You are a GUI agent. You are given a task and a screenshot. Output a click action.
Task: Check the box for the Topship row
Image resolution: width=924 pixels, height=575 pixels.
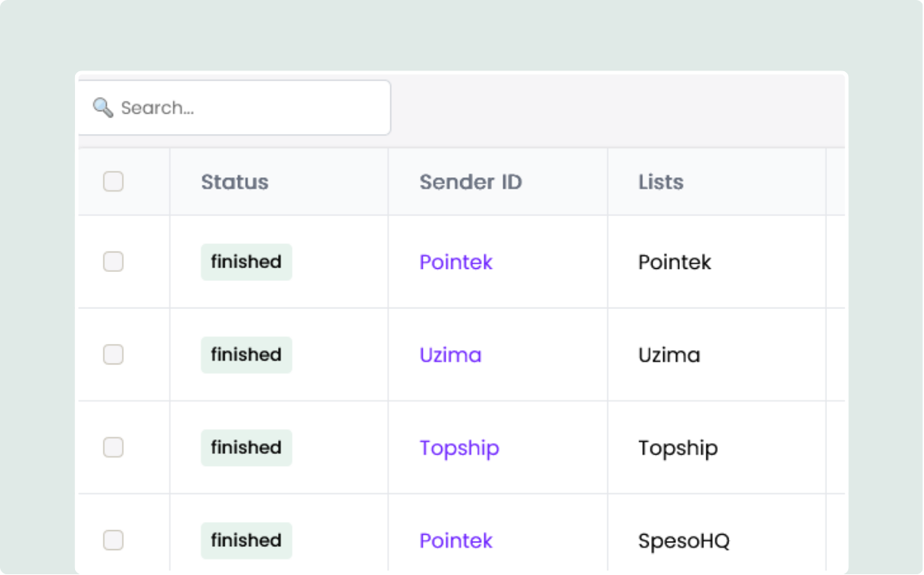(113, 448)
